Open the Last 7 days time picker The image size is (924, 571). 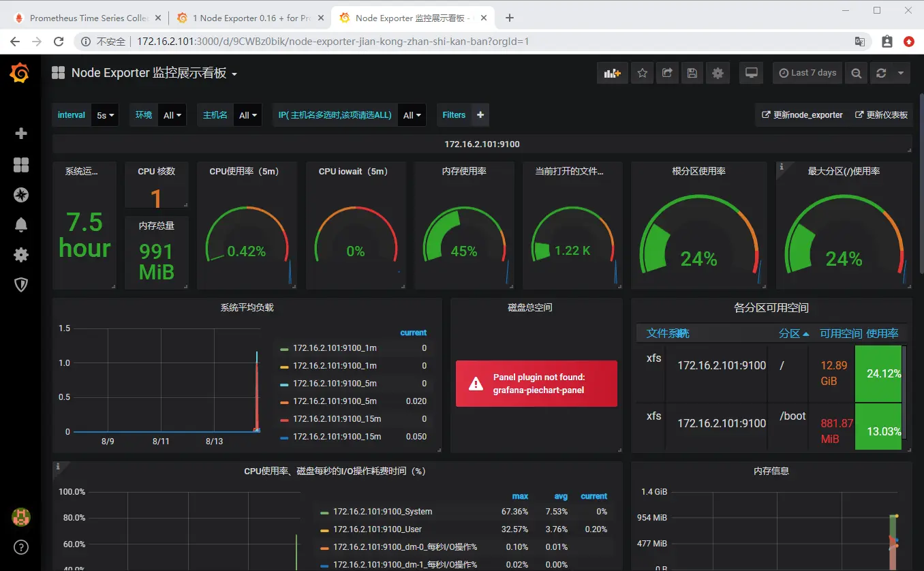pos(807,73)
